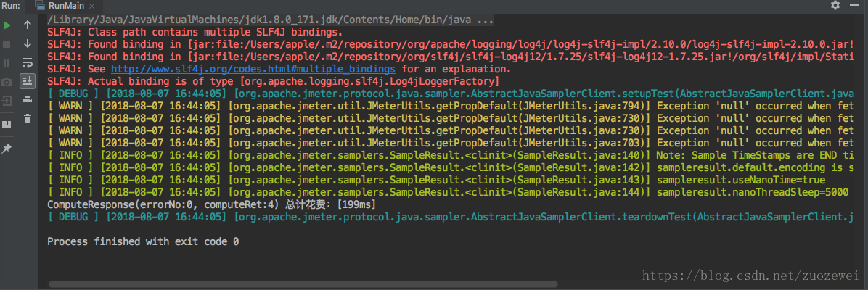Click 'Process finished with exit code 0'

click(x=143, y=241)
